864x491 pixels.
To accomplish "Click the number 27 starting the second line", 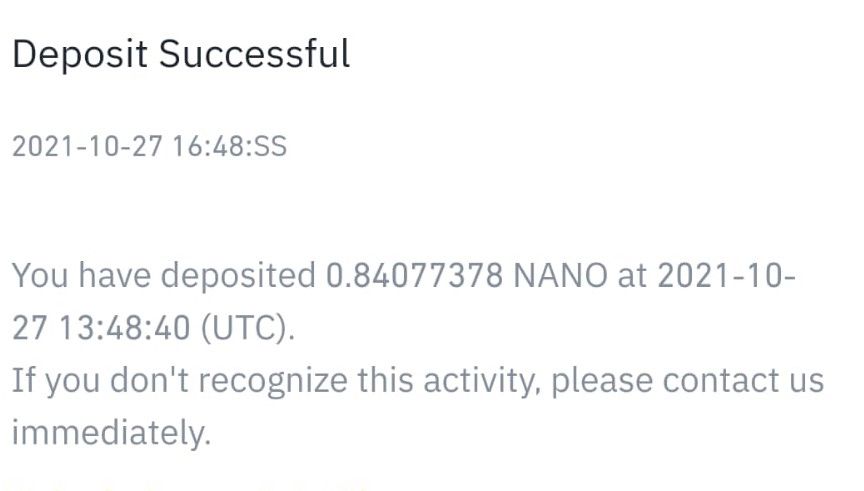I will (x=27, y=328).
